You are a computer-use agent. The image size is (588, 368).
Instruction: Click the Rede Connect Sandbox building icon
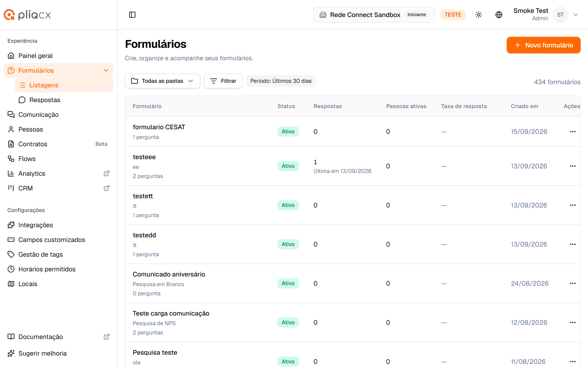click(323, 14)
